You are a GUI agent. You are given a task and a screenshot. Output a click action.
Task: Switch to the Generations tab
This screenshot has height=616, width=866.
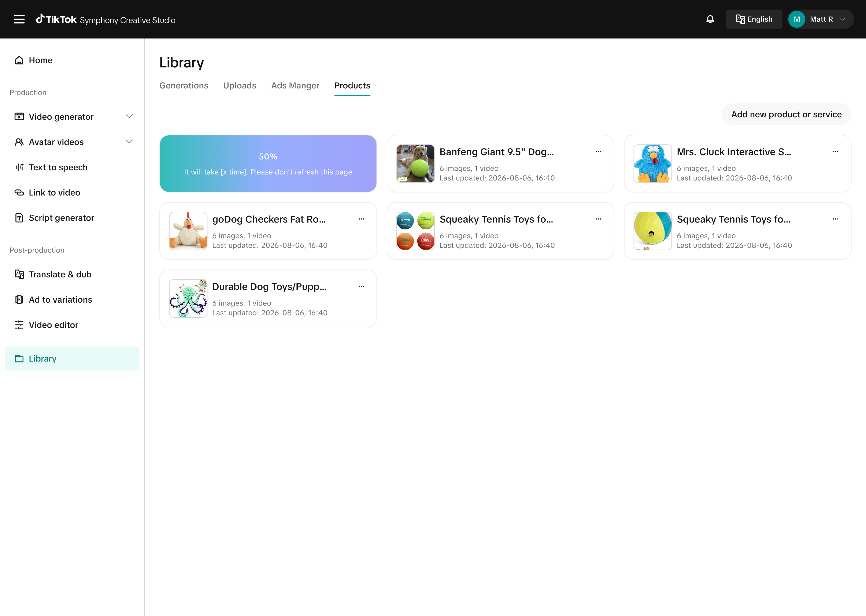(x=184, y=86)
